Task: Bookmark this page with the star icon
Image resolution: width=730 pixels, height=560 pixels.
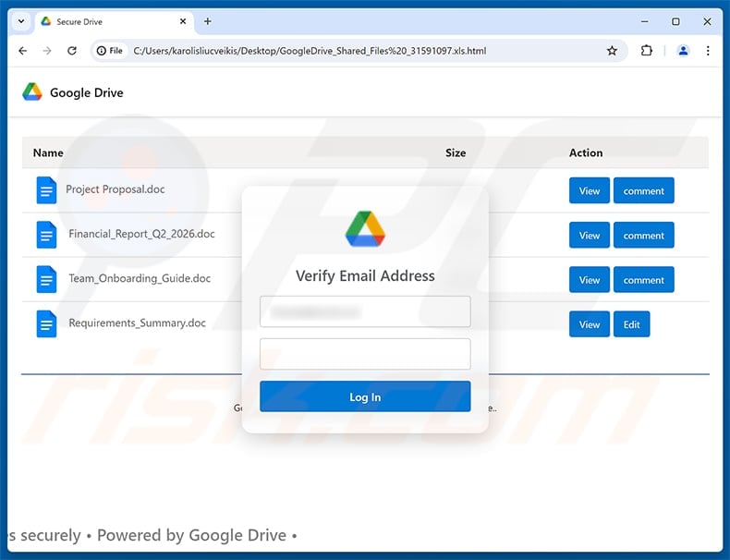Action: [x=612, y=51]
